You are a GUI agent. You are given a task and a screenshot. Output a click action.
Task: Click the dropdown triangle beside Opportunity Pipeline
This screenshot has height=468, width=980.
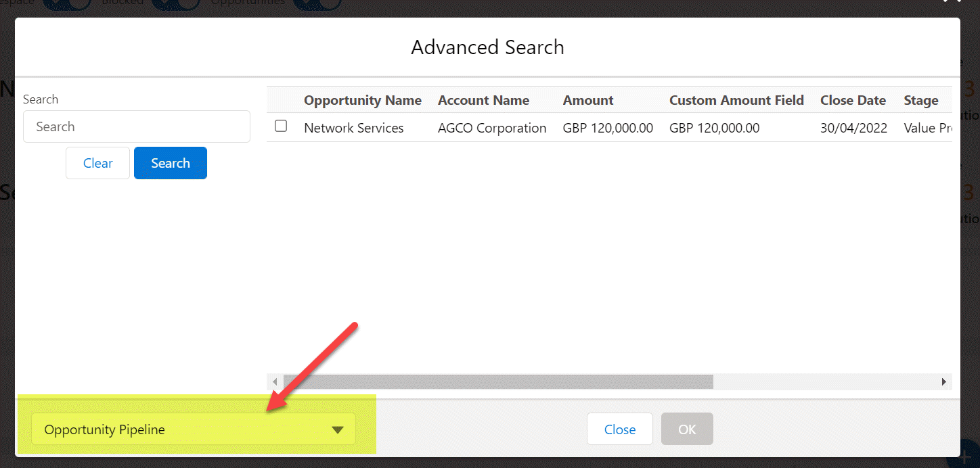click(338, 430)
